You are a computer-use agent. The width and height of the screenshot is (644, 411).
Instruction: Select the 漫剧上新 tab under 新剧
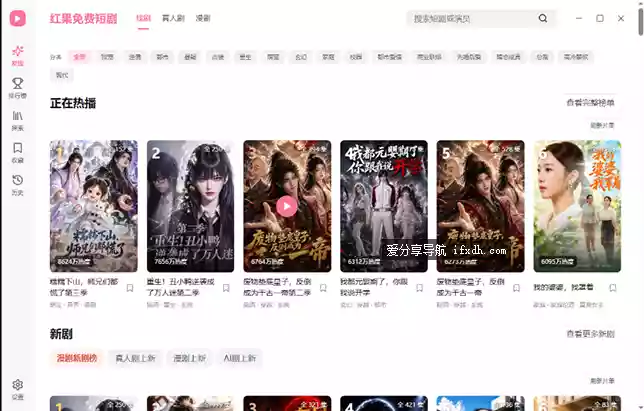pyautogui.click(x=189, y=358)
